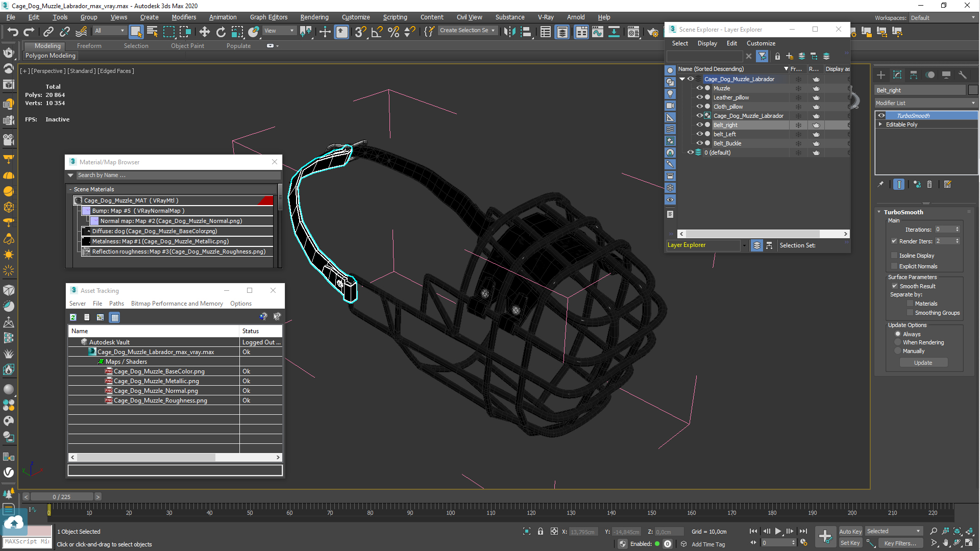
Task: Click the TurboSmooth Update button
Action: (x=923, y=363)
